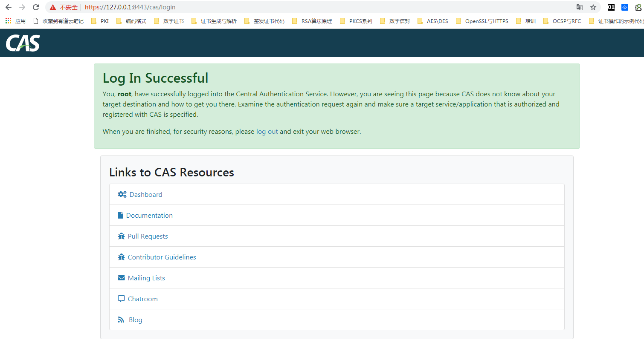The height and width of the screenshot is (340, 644).
Task: Click the RSS feed icon beside Blog
Action: click(x=121, y=320)
